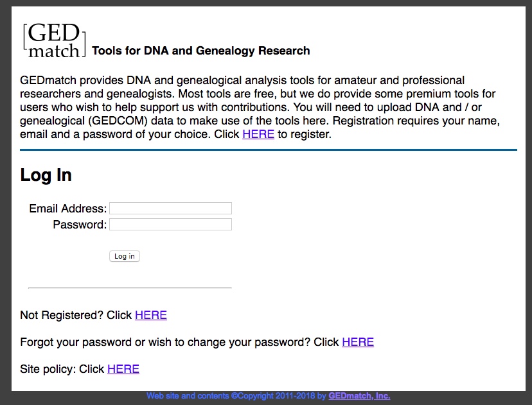Click the Log in button
This screenshot has width=532, height=405.
click(x=125, y=256)
